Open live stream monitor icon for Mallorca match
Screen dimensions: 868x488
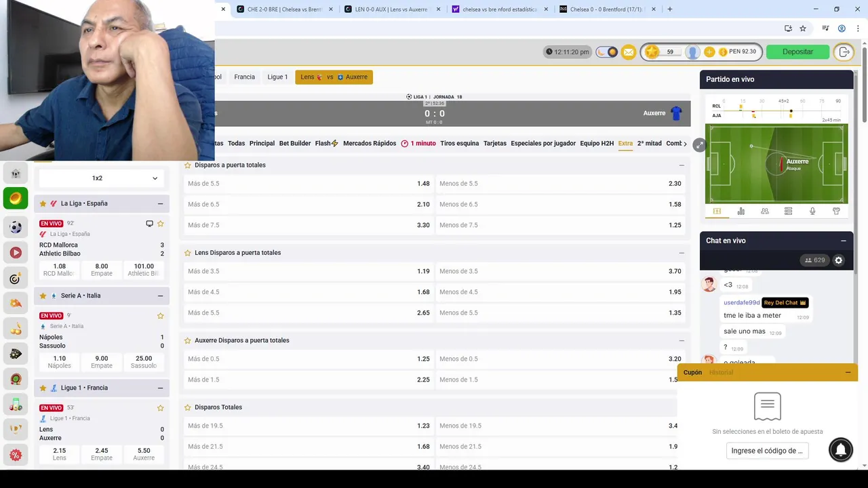tap(150, 224)
